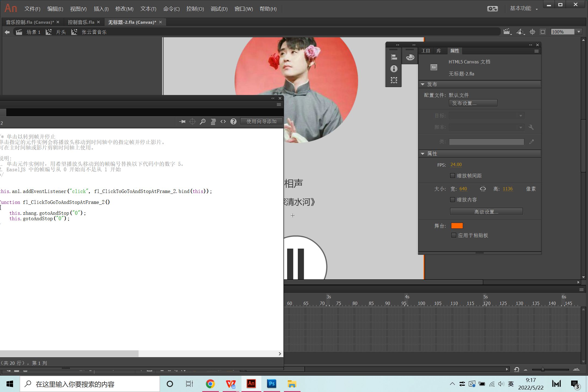Click the link width-height constraint icon

[x=483, y=189]
